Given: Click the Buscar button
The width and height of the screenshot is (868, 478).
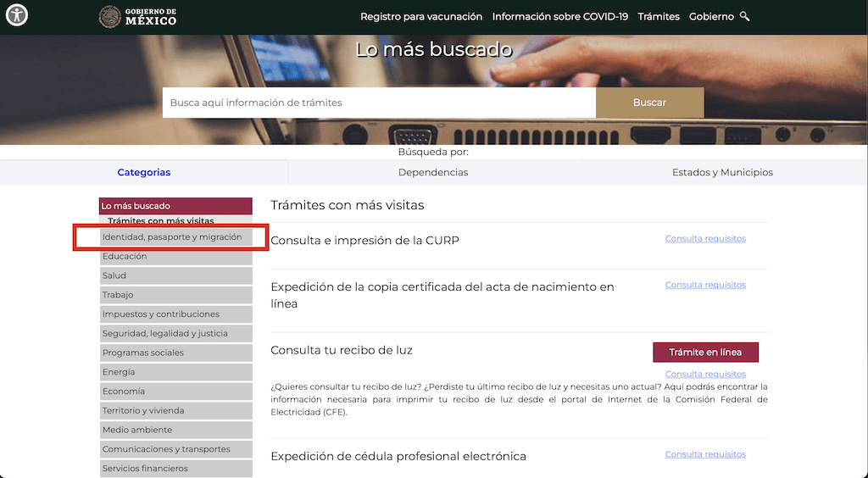Looking at the screenshot, I should (x=650, y=103).
